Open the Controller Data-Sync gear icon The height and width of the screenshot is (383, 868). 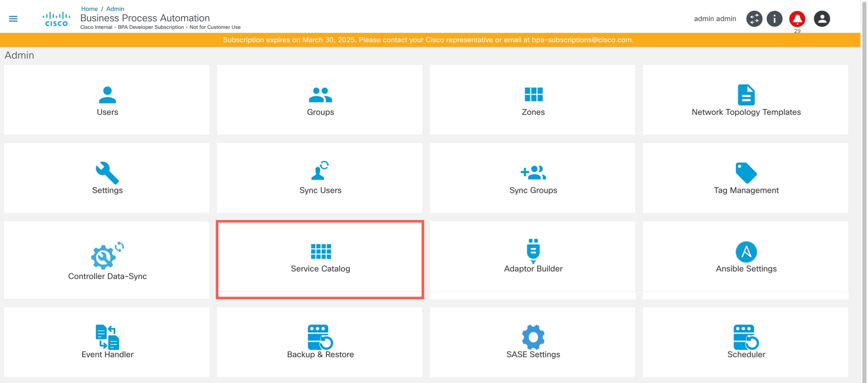pos(107,255)
